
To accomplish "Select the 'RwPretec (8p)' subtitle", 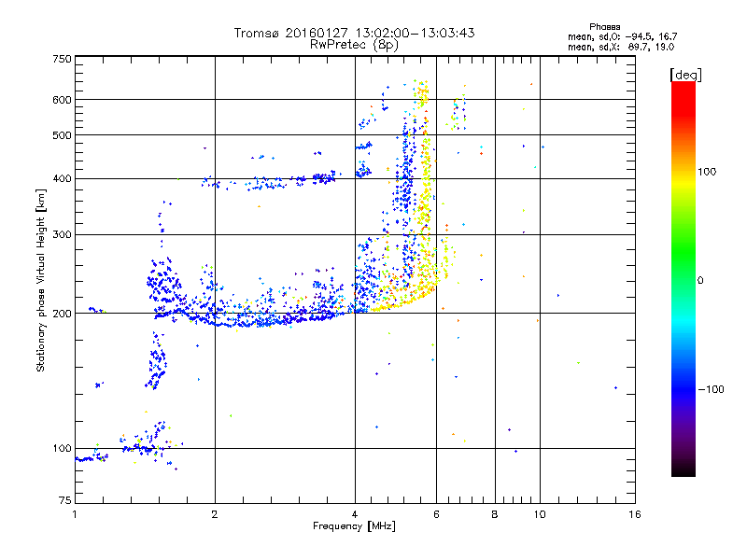I will [x=355, y=45].
